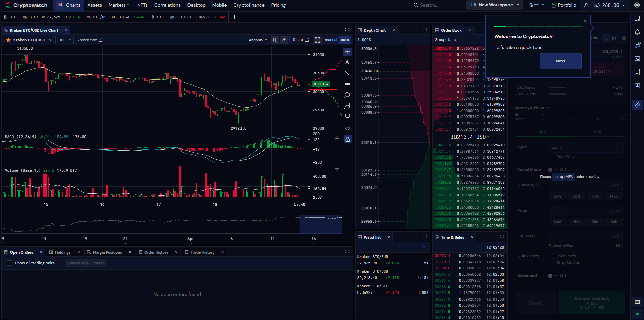Open the Charts menu
The height and width of the screenshot is (320, 644).
coord(69,5)
